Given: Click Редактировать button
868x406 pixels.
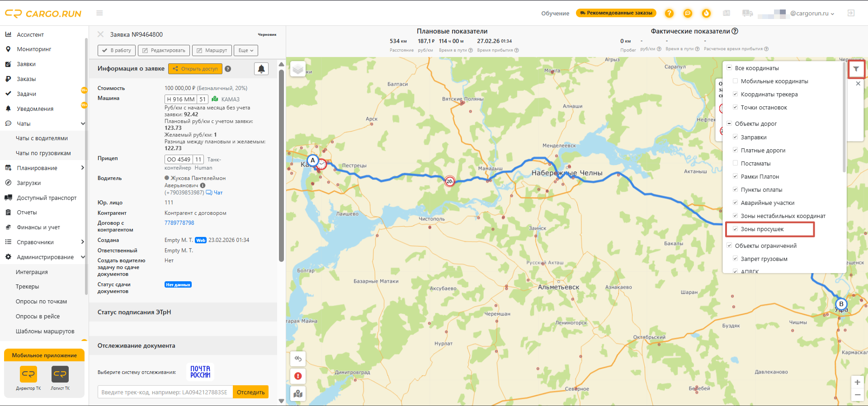Looking at the screenshot, I should click(164, 50).
